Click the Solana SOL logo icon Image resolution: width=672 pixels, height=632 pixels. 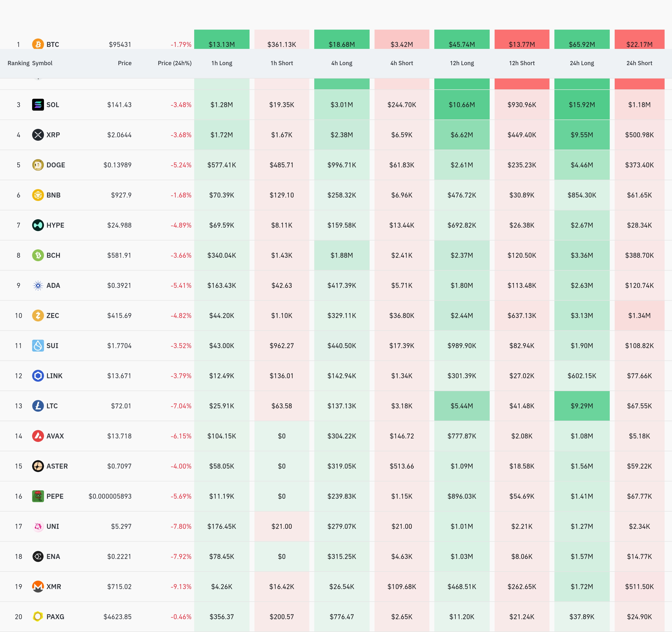point(38,105)
